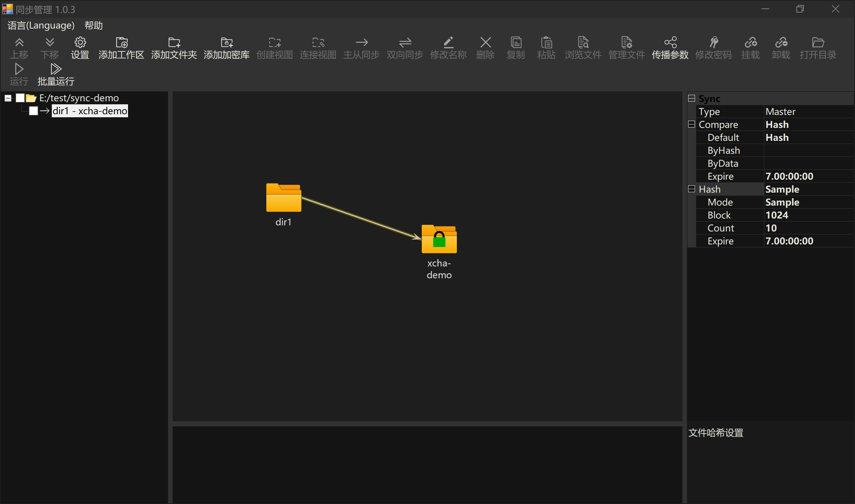
Task: Select the xcha-demo encrypted folder node
Action: click(439, 239)
